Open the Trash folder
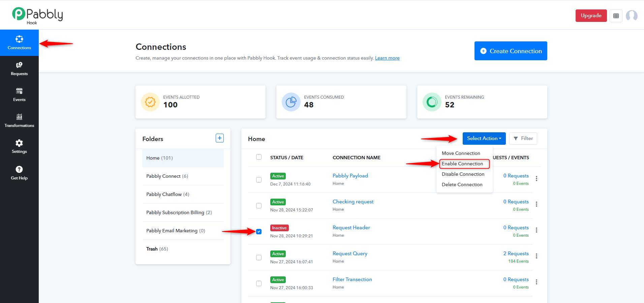Screen dimensions: 644x303 (183, 249)
